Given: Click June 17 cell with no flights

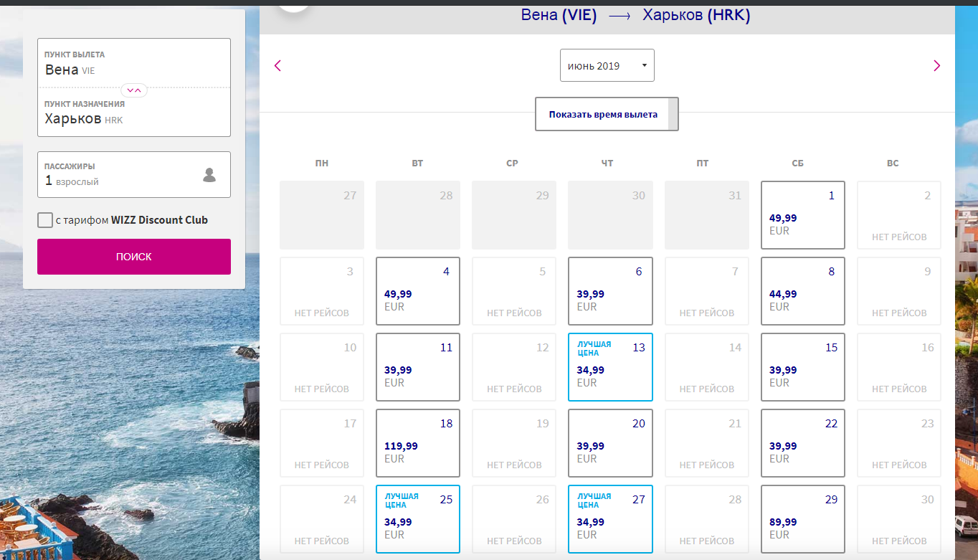Looking at the screenshot, I should [x=322, y=443].
